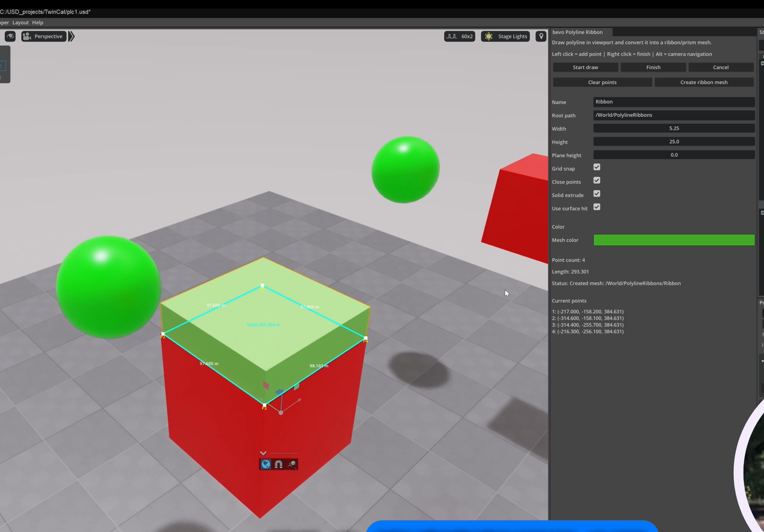Open the 60x2 render settings button

coord(459,36)
